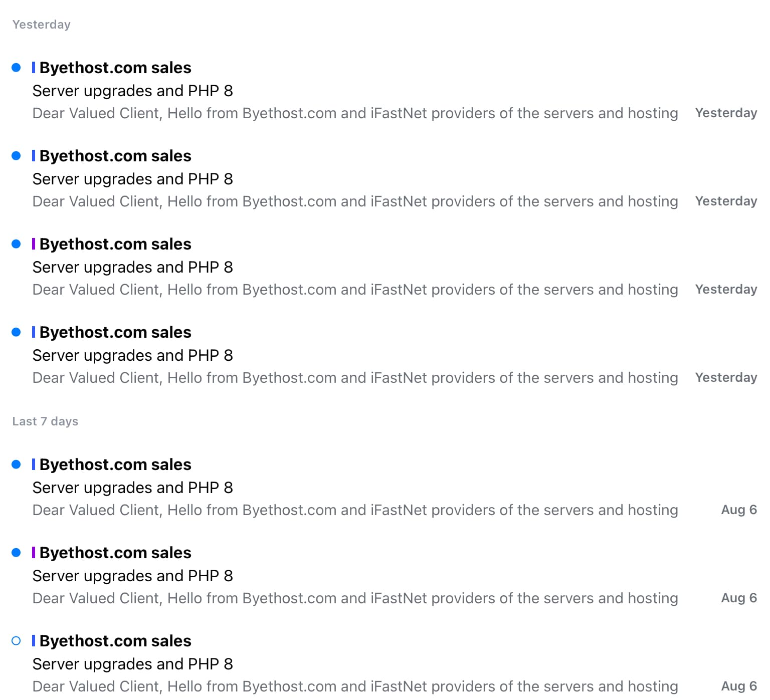This screenshot has width=770, height=700.
Task: Collapse the Last 7 days section header
Action: click(x=45, y=421)
